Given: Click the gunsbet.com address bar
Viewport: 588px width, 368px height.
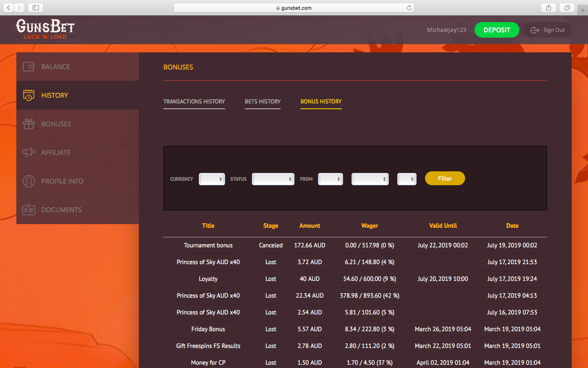Looking at the screenshot, I should 294,8.
